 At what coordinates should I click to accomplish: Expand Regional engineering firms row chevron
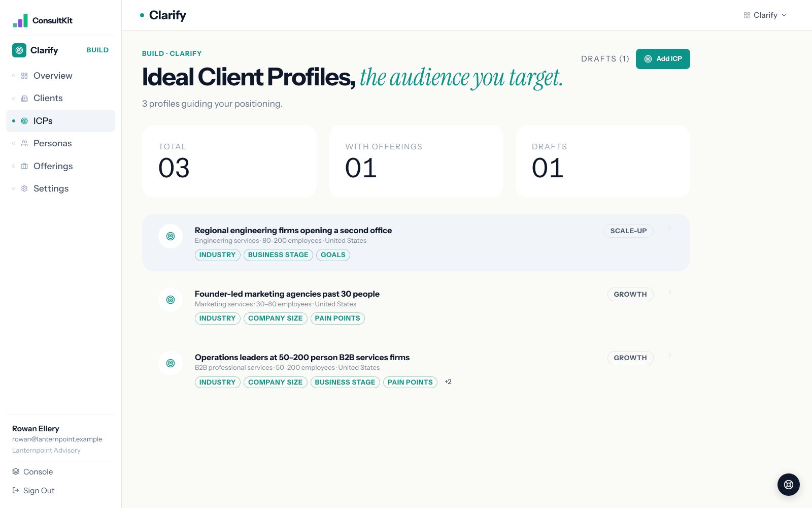670,228
